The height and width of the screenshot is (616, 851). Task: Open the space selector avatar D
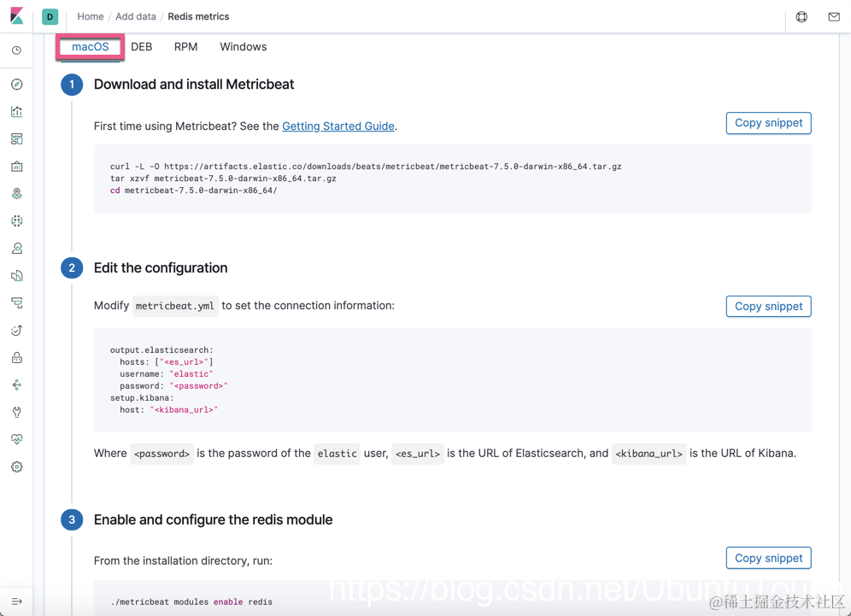coord(50,17)
